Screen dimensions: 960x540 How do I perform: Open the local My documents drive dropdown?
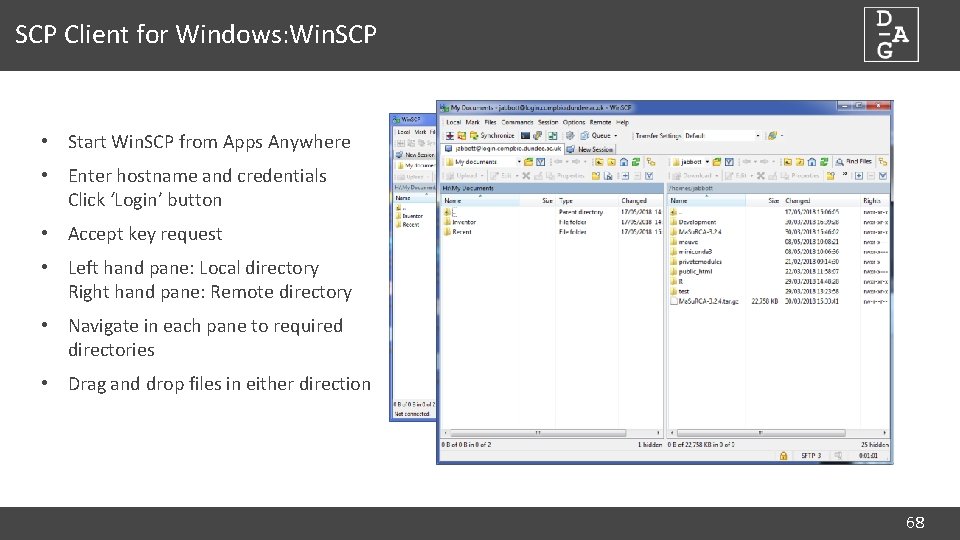tap(483, 162)
